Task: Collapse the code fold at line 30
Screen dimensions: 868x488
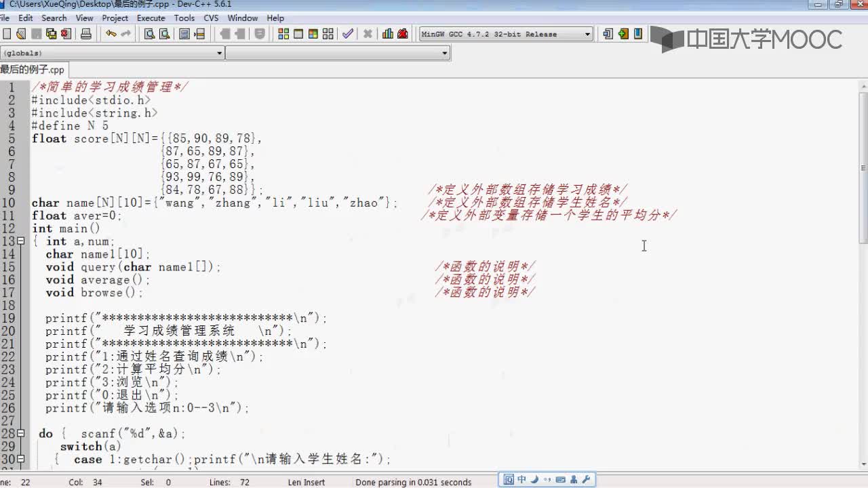Action: coord(21,460)
